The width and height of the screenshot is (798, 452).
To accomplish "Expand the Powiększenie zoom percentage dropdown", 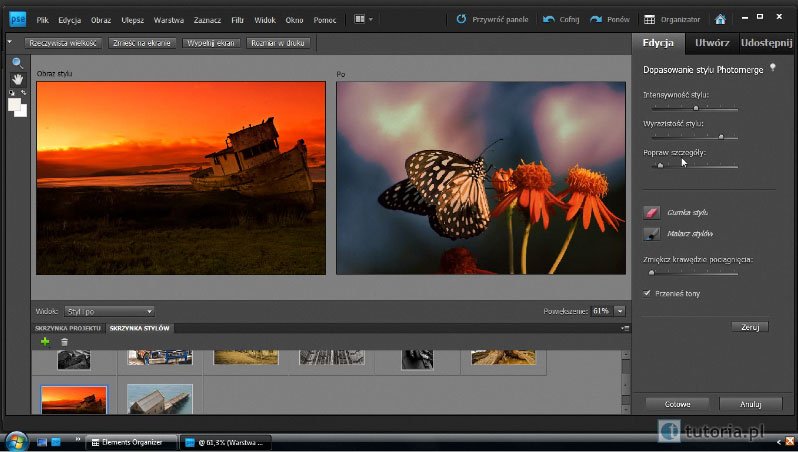I will (x=620, y=311).
